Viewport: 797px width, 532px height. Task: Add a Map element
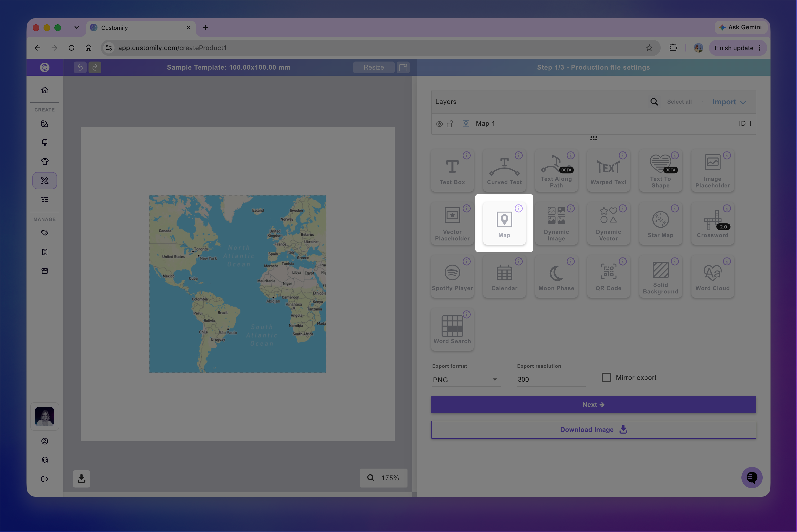(x=504, y=223)
